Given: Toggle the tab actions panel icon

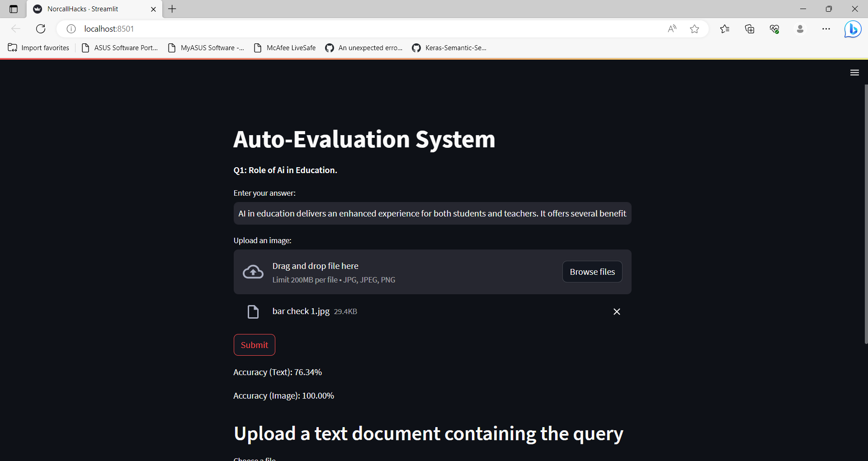Looking at the screenshot, I should click(x=13, y=9).
